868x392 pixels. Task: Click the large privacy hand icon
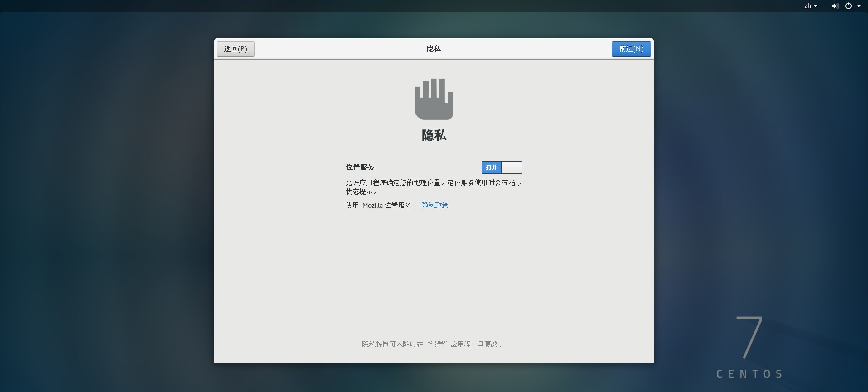pos(434,99)
